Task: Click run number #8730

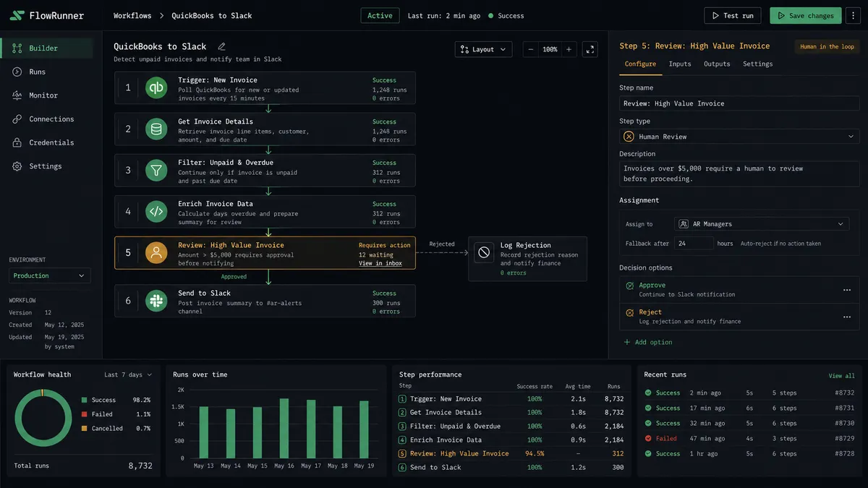Action: [844, 423]
